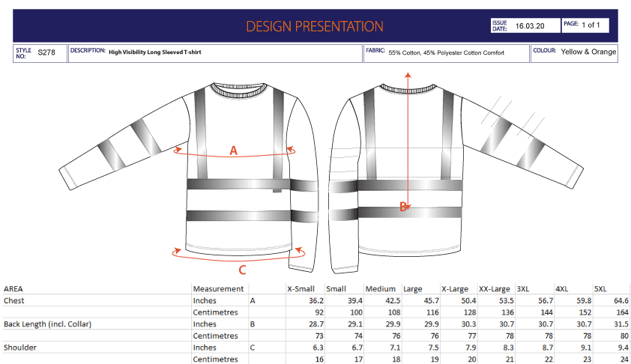Select the issue date value 16.03.20
The width and height of the screenshot is (631, 364).
pyautogui.click(x=530, y=26)
